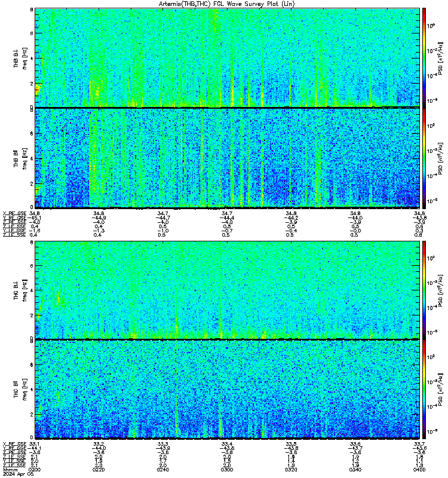
Task: Click the 'THC B∥ freq [Hz]' axis label
Action: (20, 390)
